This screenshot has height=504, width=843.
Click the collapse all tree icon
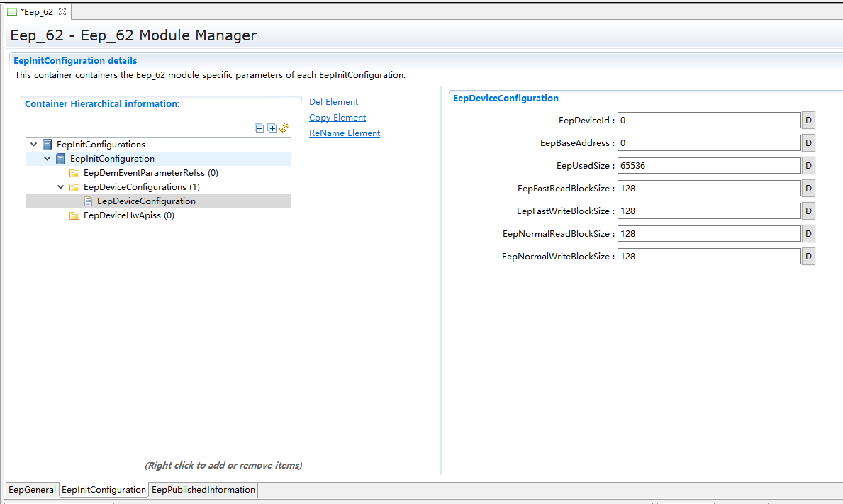259,128
